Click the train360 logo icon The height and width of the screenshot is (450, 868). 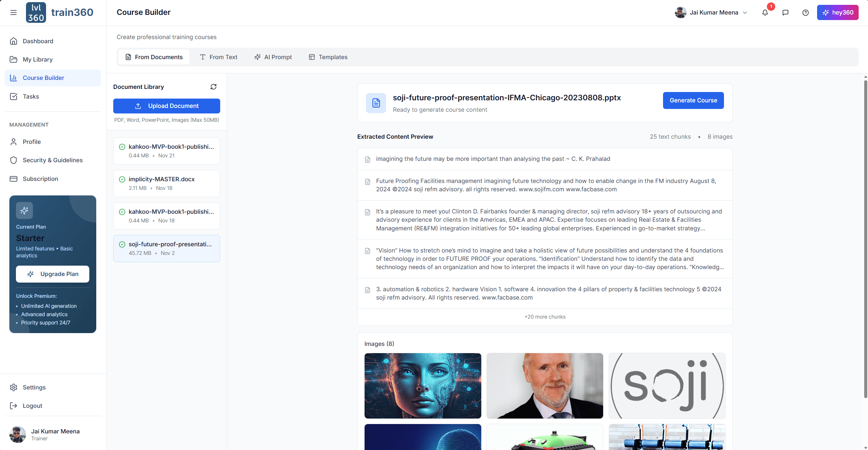36,12
